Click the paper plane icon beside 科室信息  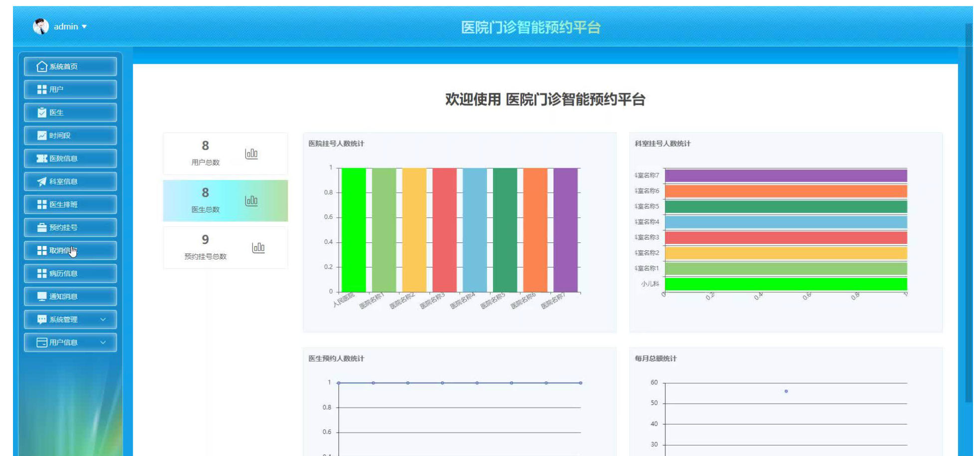click(x=42, y=182)
